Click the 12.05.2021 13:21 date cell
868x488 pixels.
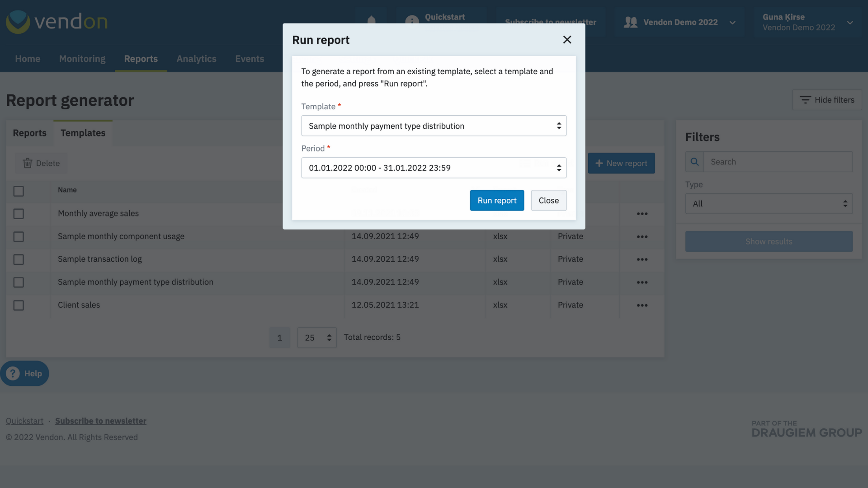(x=385, y=305)
